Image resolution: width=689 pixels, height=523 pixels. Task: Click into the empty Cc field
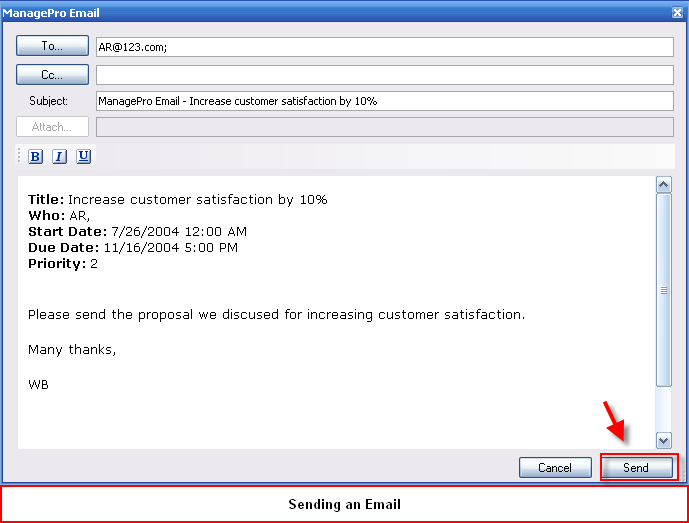[384, 75]
